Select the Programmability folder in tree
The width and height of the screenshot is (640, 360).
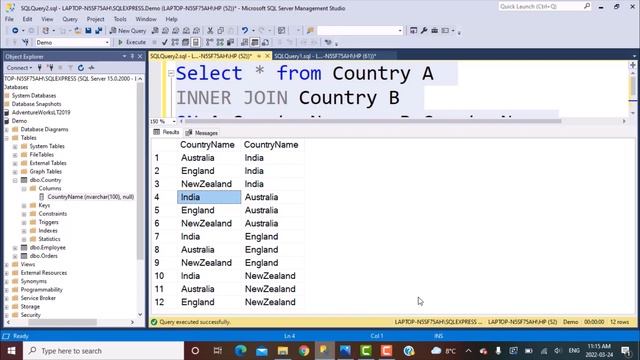42,290
